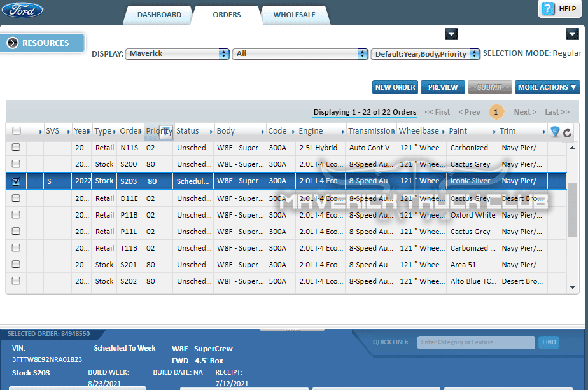Switch to the Dashboard tab
This screenshot has width=588, height=390.
(x=159, y=15)
